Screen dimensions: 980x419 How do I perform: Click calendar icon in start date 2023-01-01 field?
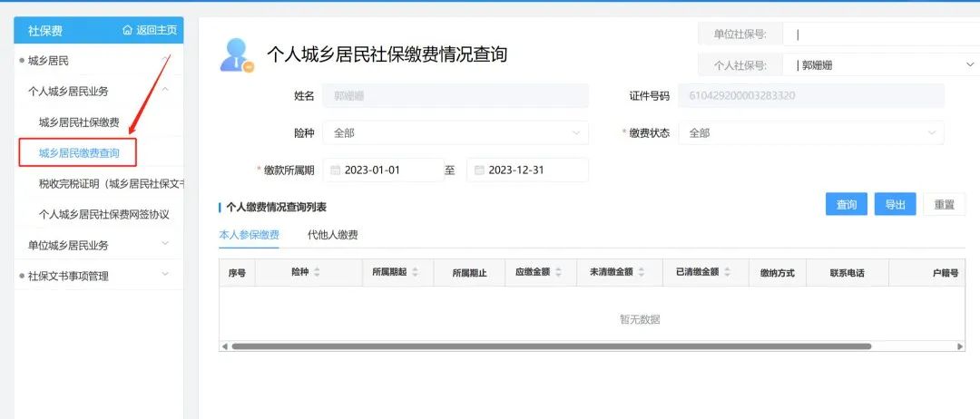click(x=335, y=170)
